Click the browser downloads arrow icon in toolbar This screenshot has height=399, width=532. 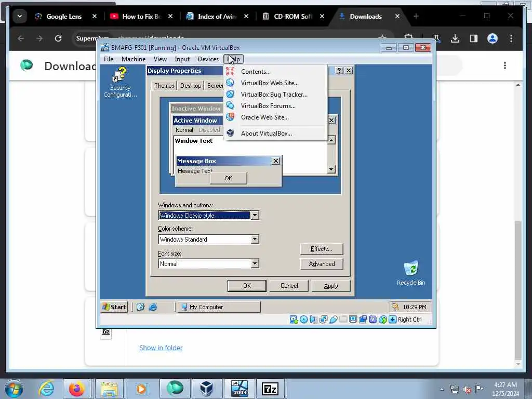455,38
